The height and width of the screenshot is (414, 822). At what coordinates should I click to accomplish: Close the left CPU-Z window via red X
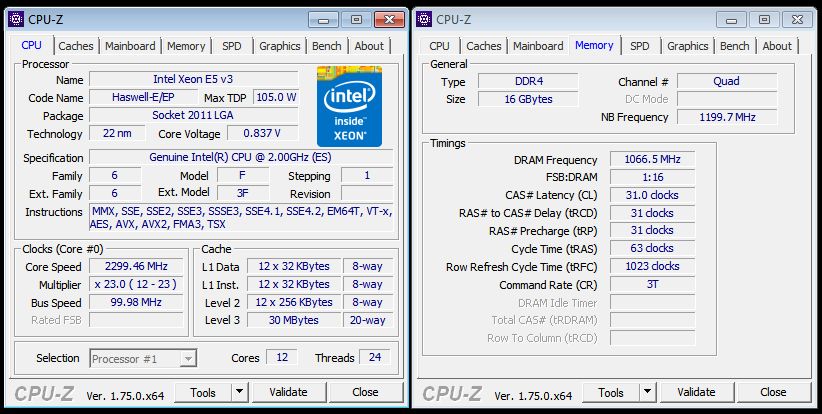pyautogui.click(x=389, y=20)
